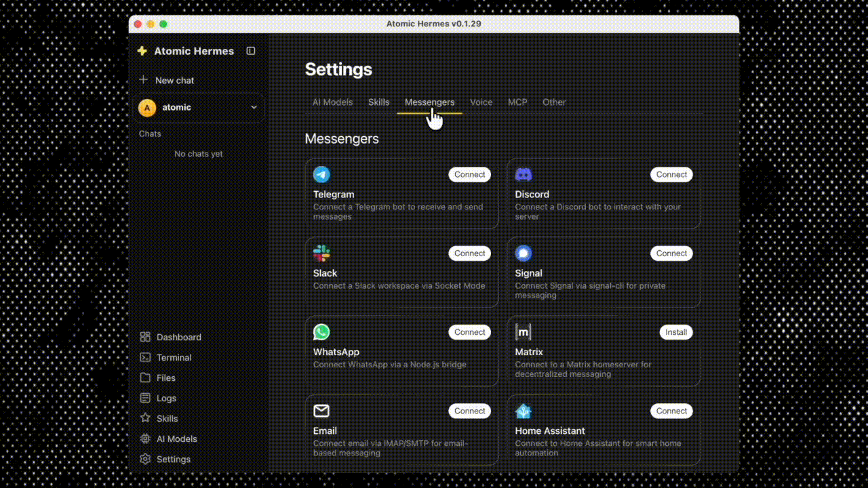Select the Messengers tab

coord(430,102)
